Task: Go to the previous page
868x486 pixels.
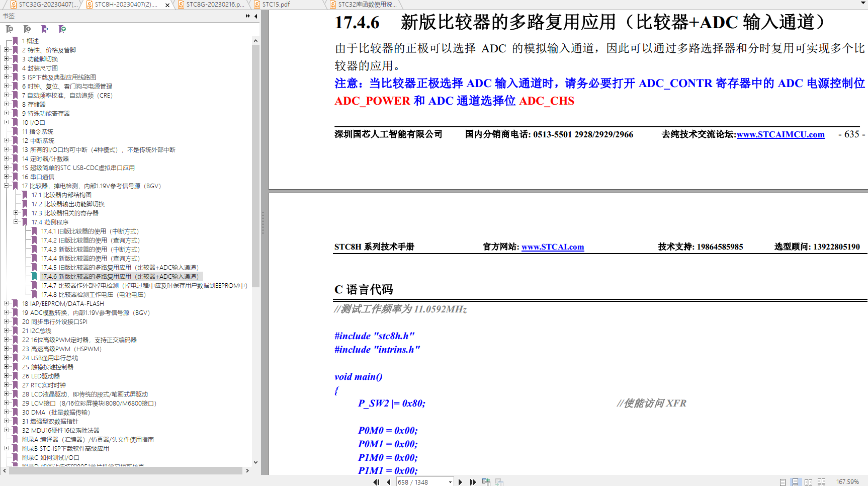Action: (x=389, y=482)
